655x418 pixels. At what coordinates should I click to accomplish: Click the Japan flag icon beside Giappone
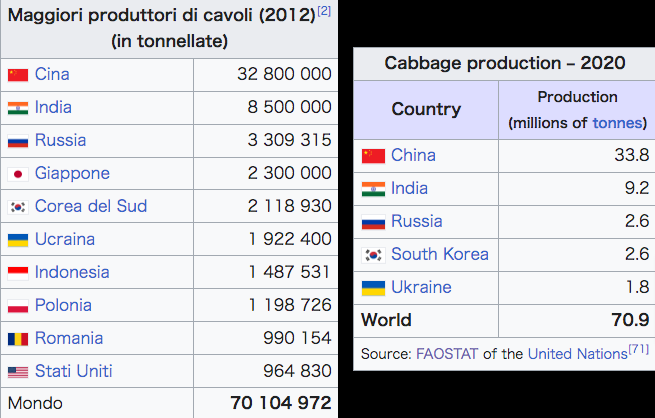tap(17, 174)
